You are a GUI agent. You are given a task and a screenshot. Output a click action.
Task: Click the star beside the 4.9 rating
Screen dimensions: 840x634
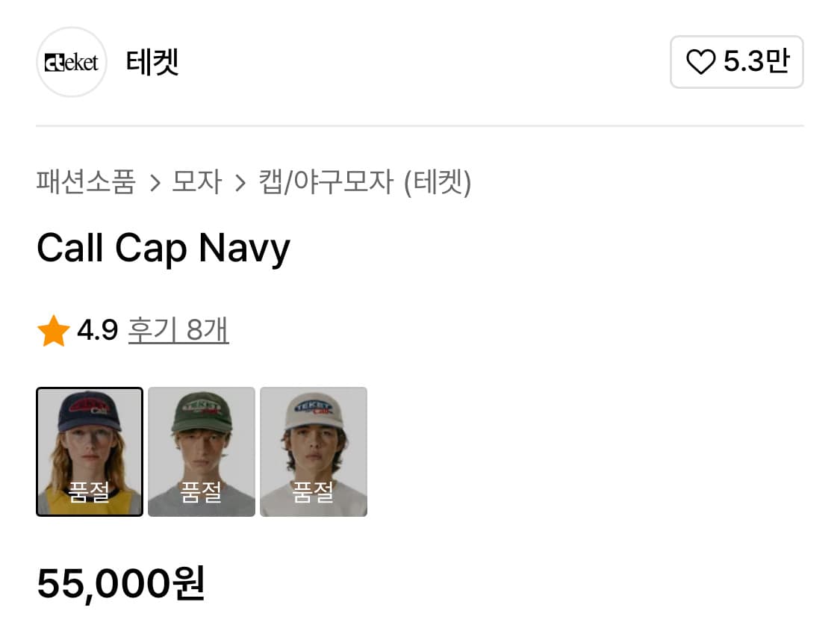(x=53, y=329)
